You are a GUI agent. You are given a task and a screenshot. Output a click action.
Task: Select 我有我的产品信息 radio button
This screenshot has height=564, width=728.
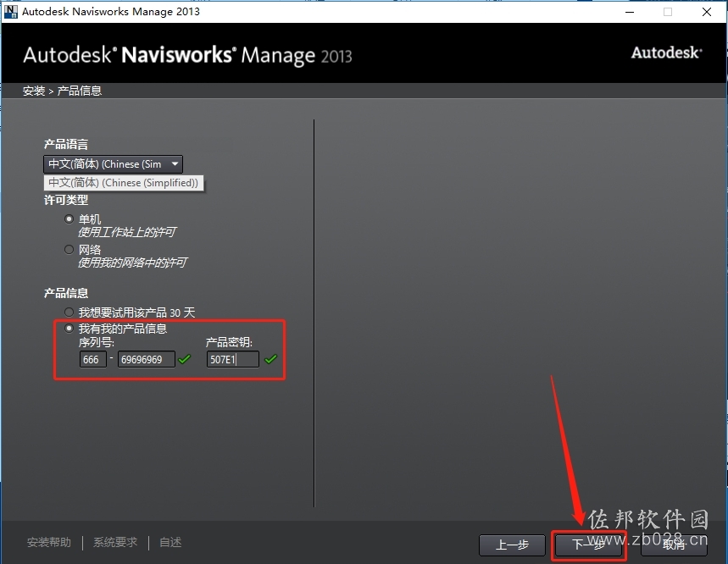(x=69, y=329)
